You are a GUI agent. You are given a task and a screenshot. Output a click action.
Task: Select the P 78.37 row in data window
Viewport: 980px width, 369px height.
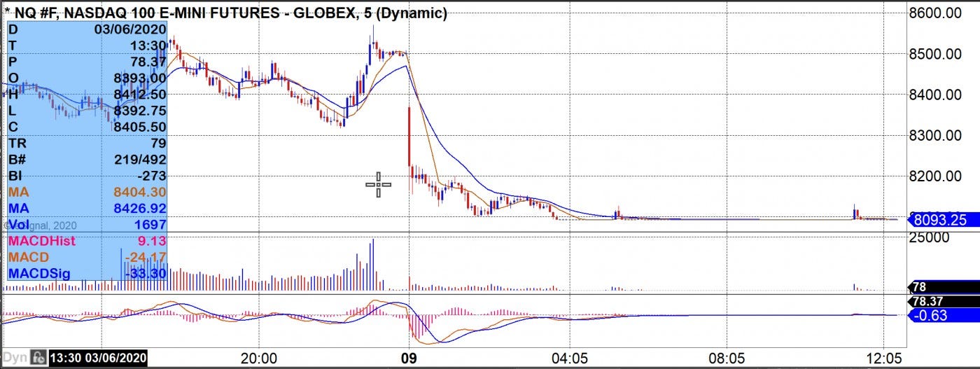87,61
